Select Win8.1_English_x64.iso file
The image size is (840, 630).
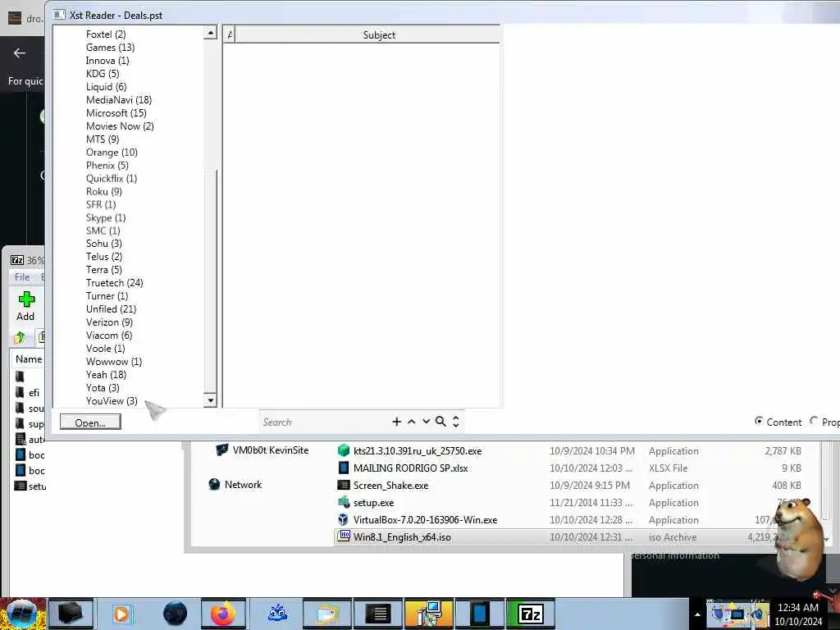point(402,536)
